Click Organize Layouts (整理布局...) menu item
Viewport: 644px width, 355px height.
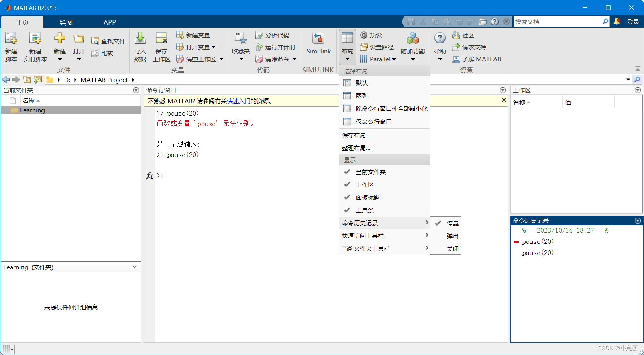coord(384,148)
